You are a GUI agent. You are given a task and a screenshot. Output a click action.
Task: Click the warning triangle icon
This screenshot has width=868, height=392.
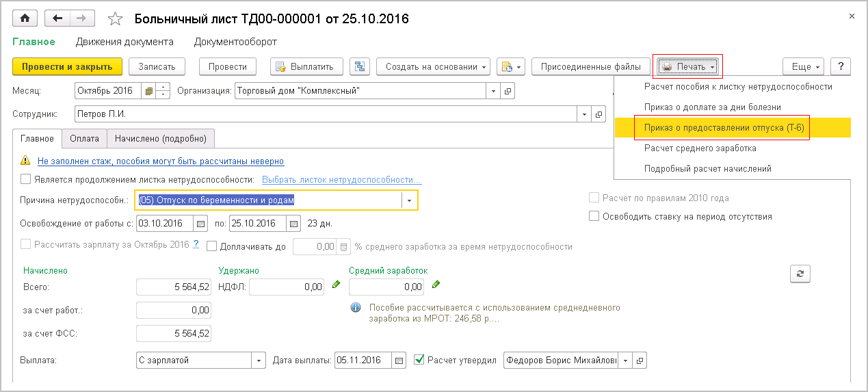pos(25,161)
